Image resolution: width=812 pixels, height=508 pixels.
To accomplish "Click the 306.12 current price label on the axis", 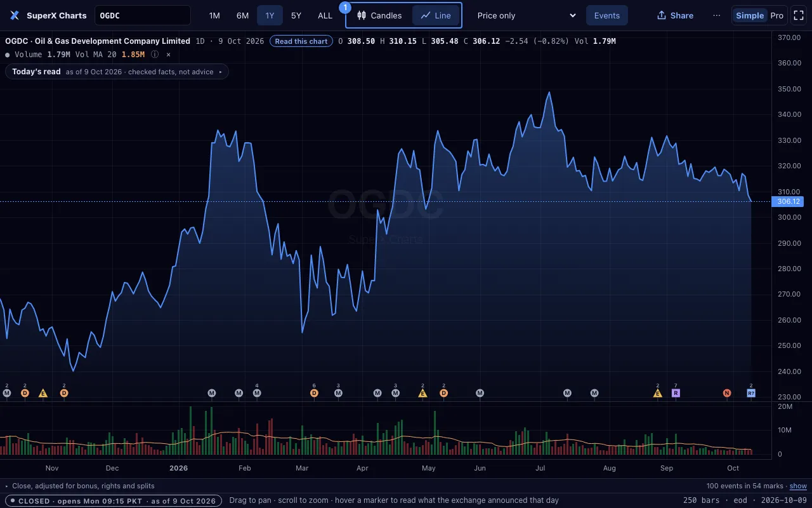I will pyautogui.click(x=789, y=201).
